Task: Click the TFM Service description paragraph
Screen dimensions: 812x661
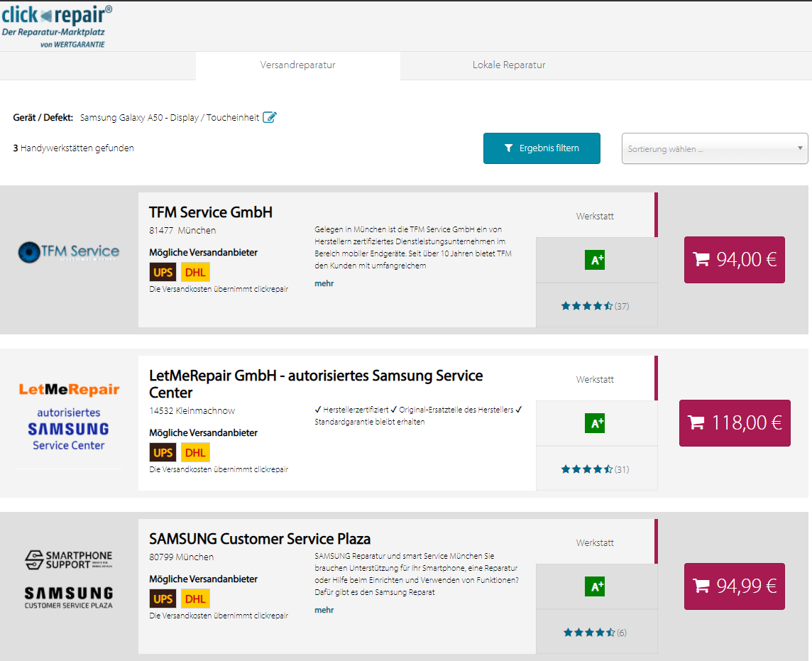Action: point(413,248)
